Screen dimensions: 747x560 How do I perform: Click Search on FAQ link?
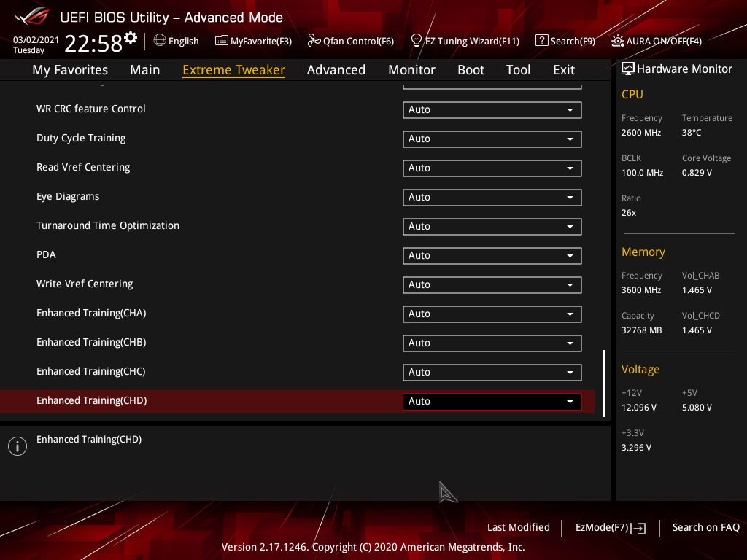705,527
